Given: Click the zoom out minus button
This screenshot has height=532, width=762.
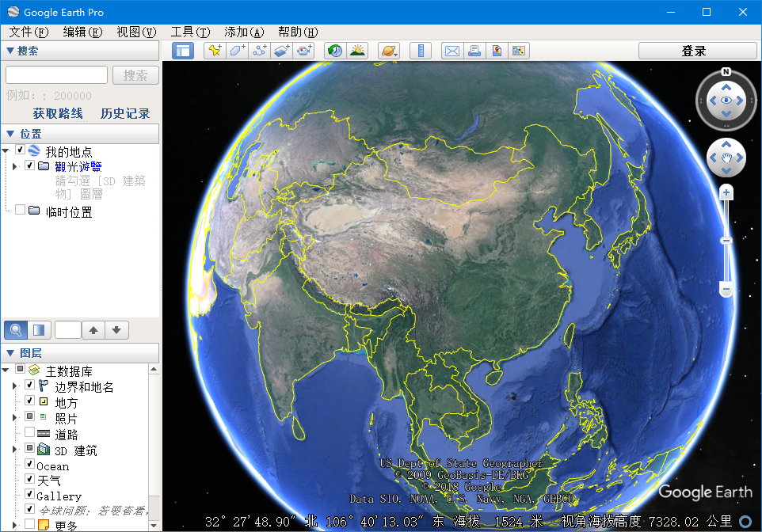Looking at the screenshot, I should [726, 290].
